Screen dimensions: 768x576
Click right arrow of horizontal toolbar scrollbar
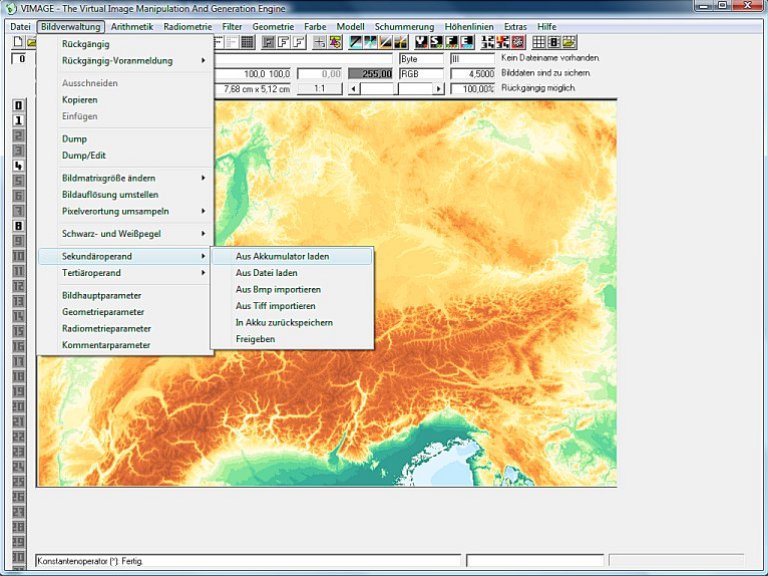(438, 89)
